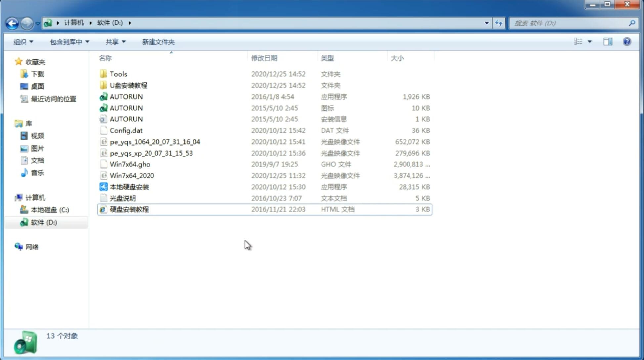This screenshot has width=644, height=360.
Task: Open the Tools folder
Action: point(118,74)
